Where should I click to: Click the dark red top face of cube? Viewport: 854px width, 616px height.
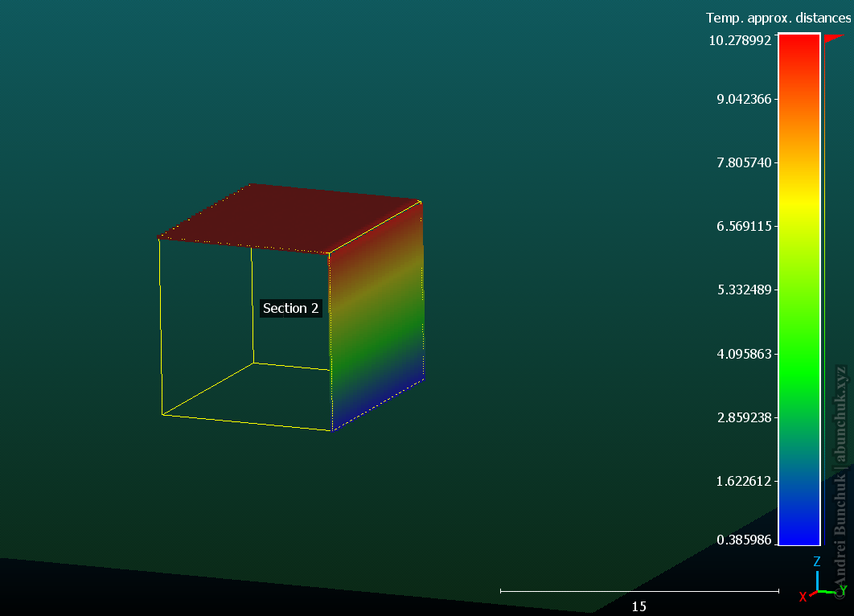click(289, 218)
